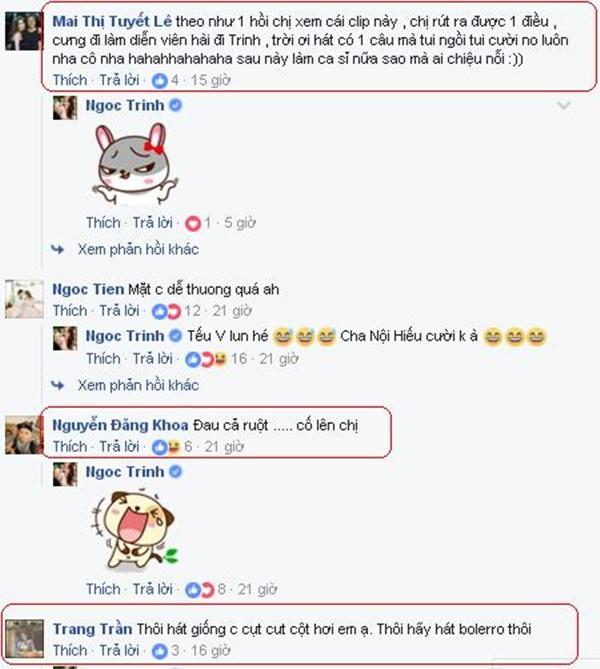The height and width of the screenshot is (669, 600).
Task: Click the heart reaction icon under the rabbit sticker
Action: [x=192, y=223]
